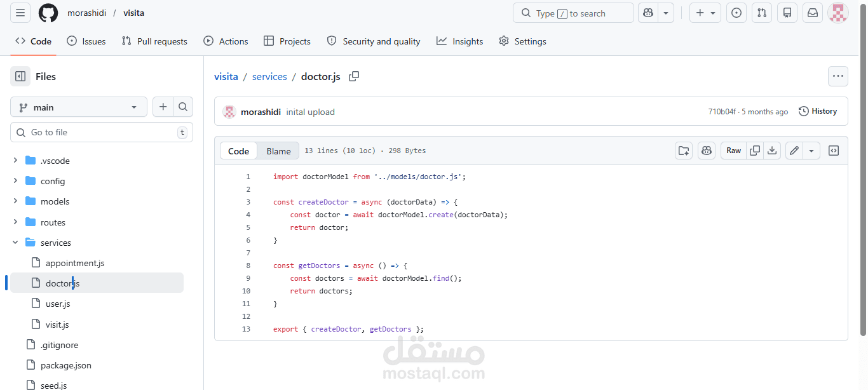Open the hamburger navigation menu
This screenshot has height=390, width=868.
[20, 13]
